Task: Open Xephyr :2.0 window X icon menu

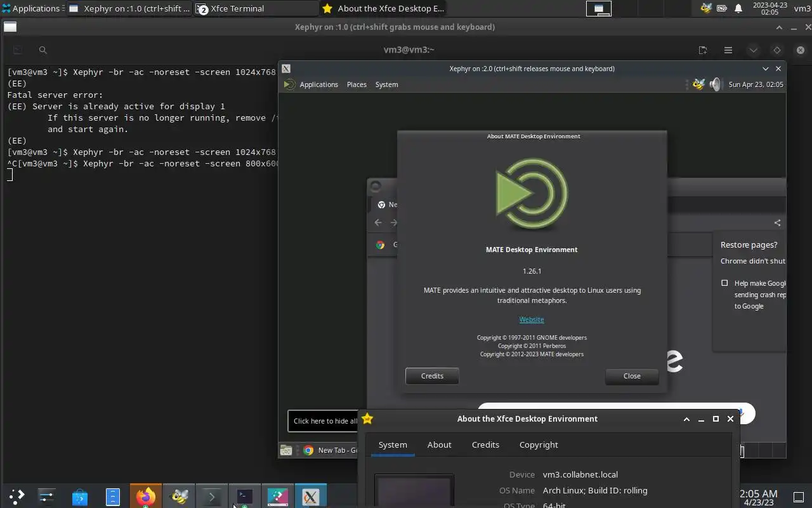Action: pos(286,69)
